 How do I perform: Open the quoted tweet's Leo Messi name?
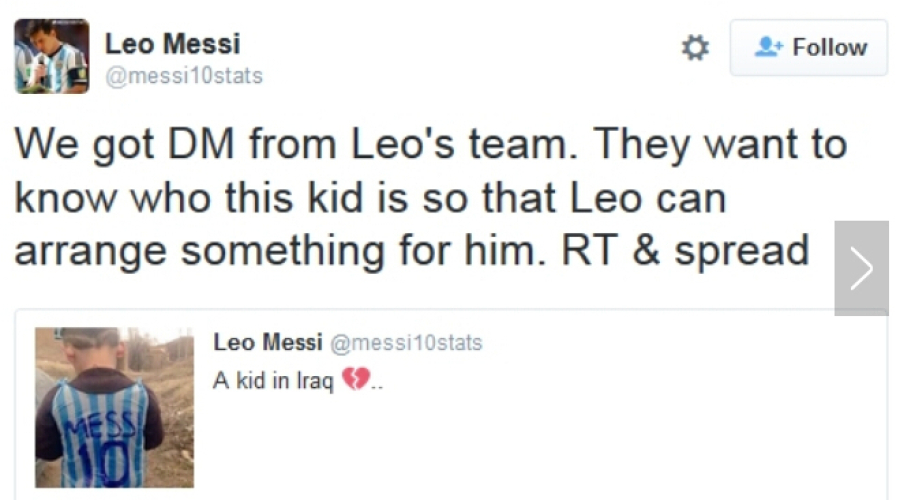(x=267, y=343)
